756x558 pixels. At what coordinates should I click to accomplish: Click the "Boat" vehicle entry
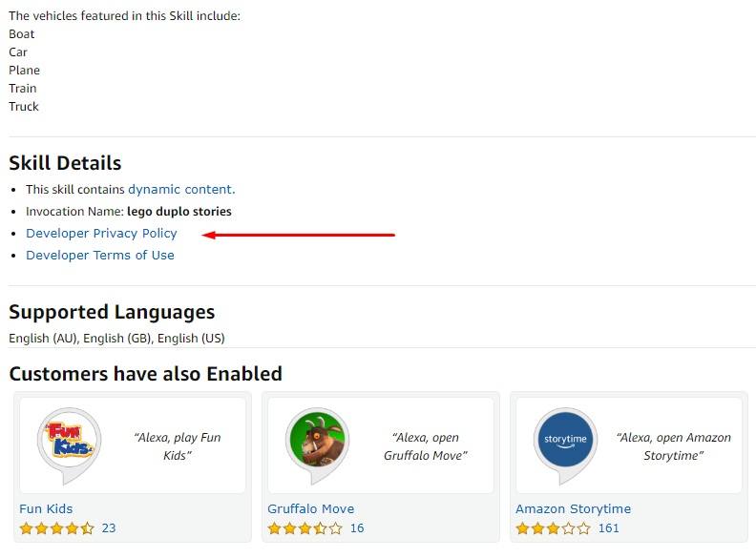click(x=22, y=34)
